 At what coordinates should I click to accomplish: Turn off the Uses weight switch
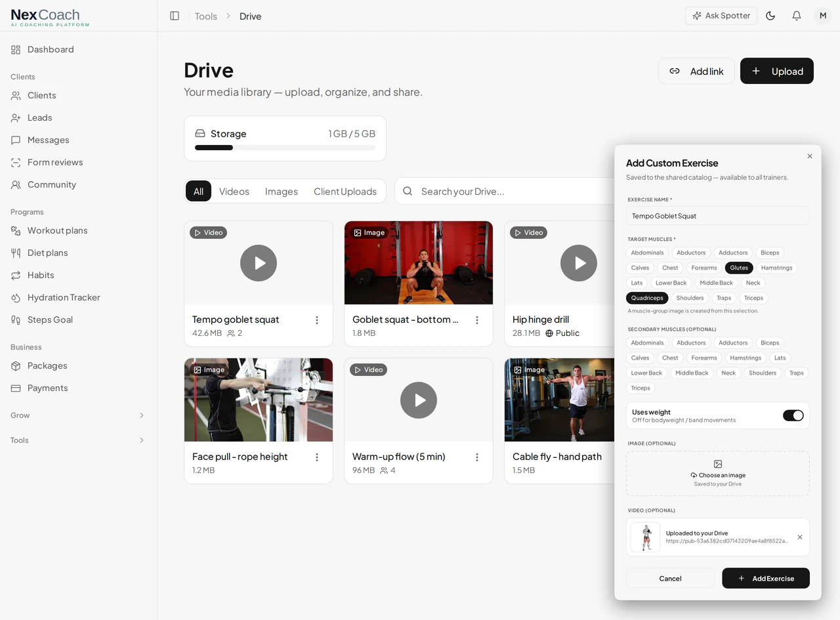point(793,415)
